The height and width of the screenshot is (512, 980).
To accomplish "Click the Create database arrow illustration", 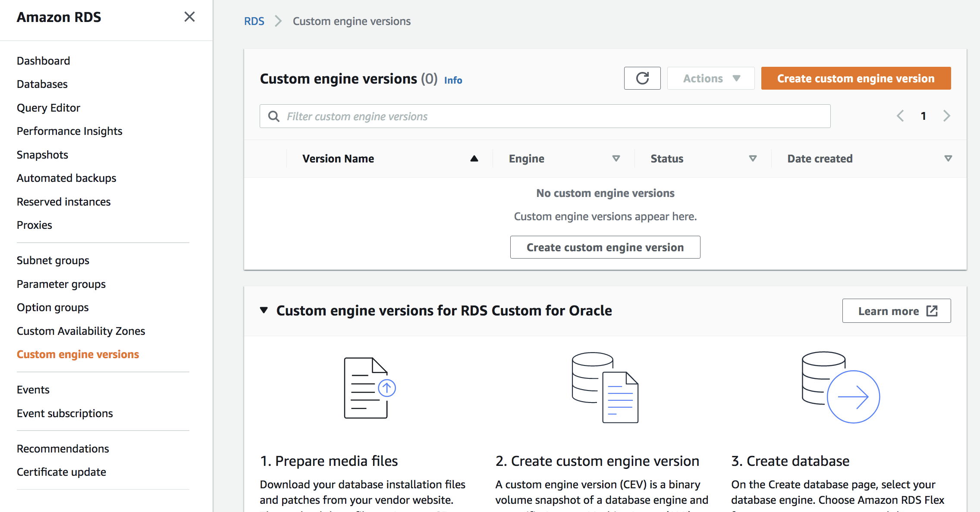I will point(840,388).
